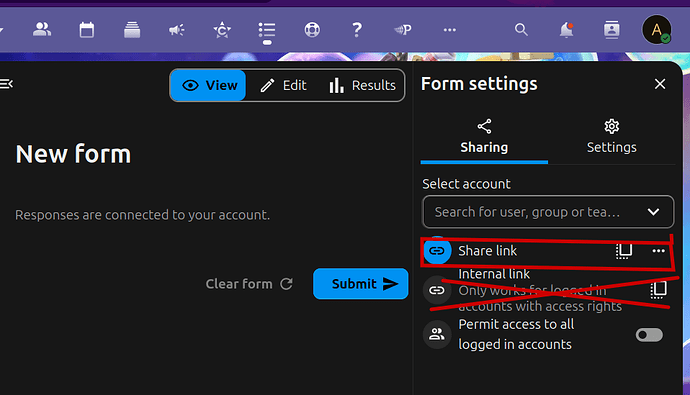Image resolution: width=690 pixels, height=395 pixels.
Task: Open the Sharing tab
Action: pyautogui.click(x=484, y=137)
